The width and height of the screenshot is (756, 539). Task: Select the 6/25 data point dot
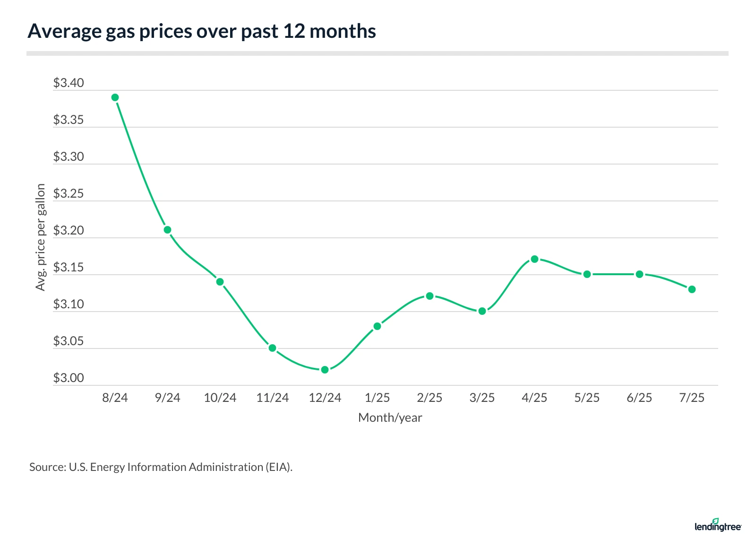pos(639,274)
